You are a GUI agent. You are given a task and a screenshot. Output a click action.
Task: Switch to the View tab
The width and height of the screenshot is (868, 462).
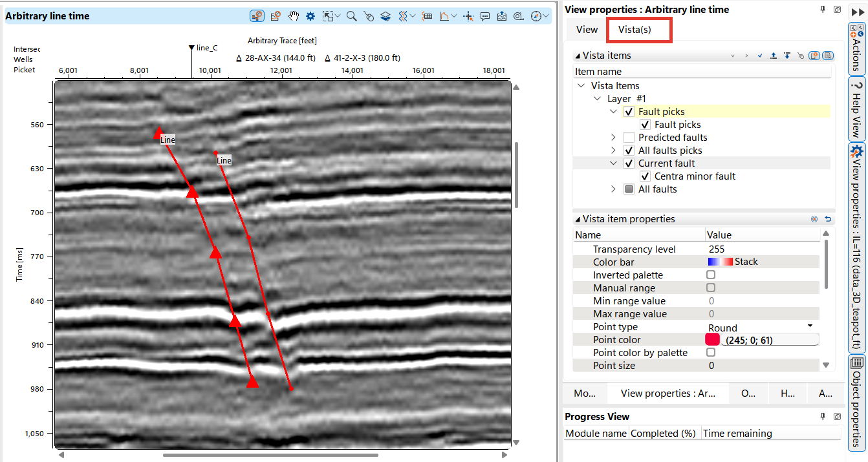coord(586,29)
